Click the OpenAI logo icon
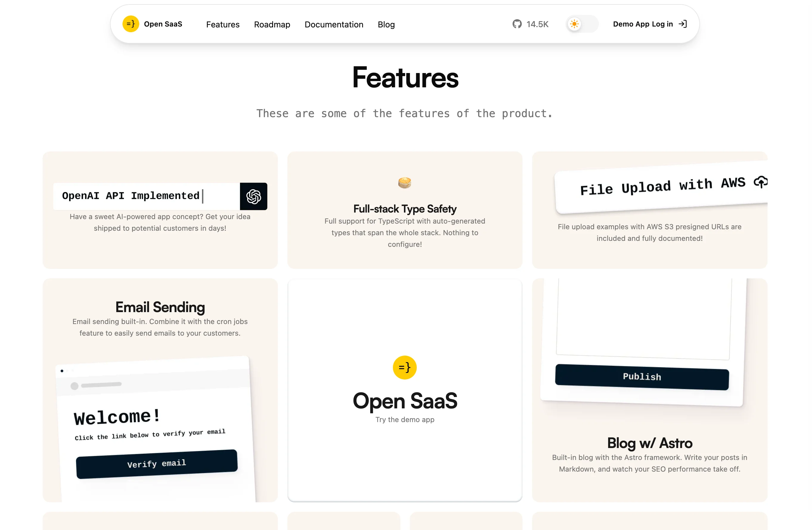 pyautogui.click(x=253, y=196)
